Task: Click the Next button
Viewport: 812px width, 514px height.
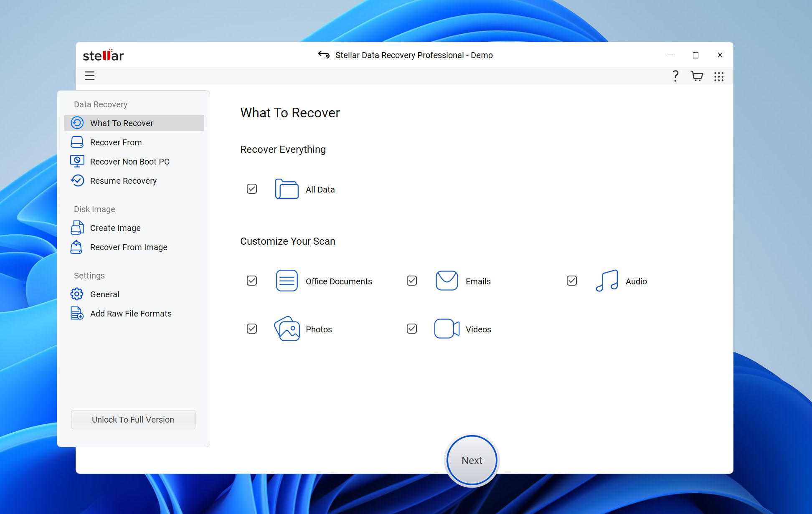Action: [472, 460]
